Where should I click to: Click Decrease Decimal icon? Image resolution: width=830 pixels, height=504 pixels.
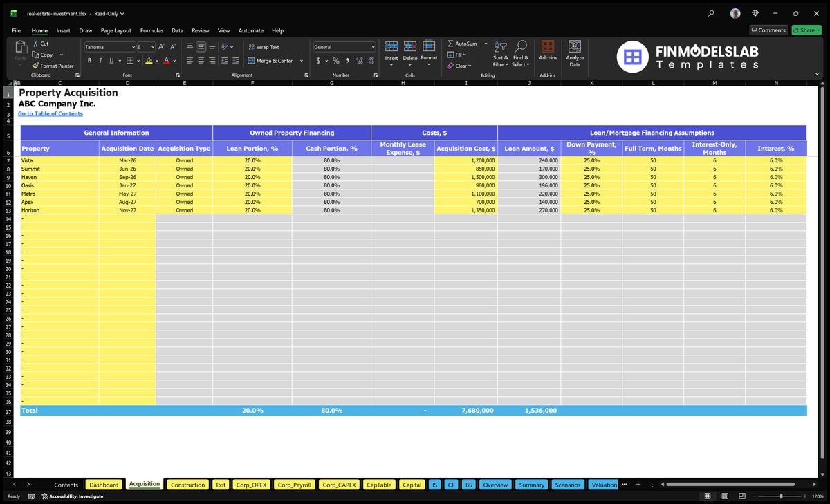(x=371, y=61)
